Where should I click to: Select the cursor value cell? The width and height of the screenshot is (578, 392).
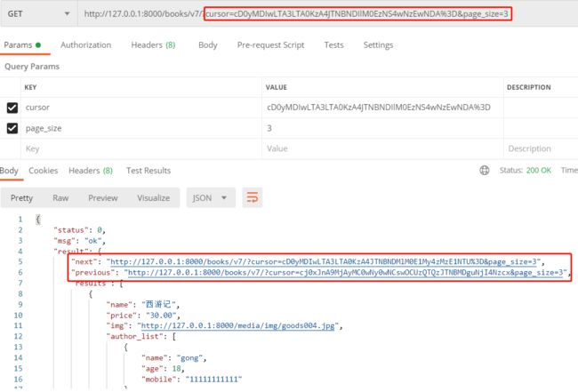[x=382, y=108]
